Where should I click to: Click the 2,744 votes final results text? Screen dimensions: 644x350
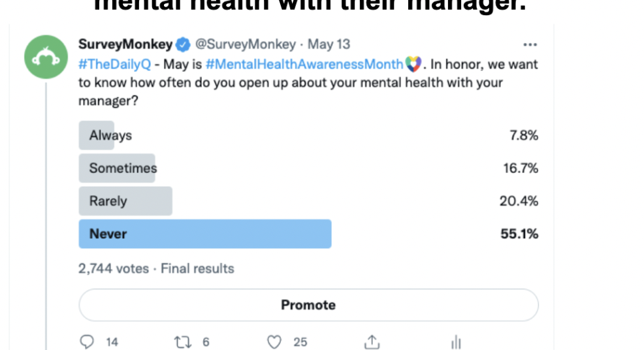(x=156, y=268)
